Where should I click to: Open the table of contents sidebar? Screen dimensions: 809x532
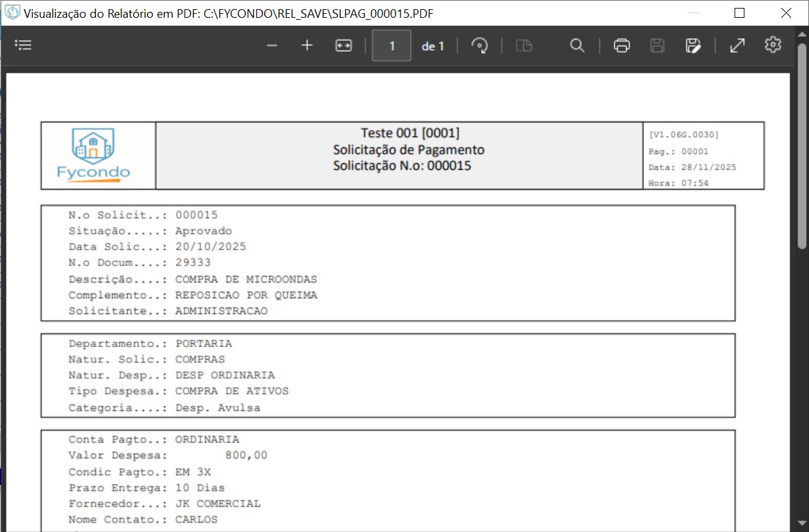(x=24, y=45)
